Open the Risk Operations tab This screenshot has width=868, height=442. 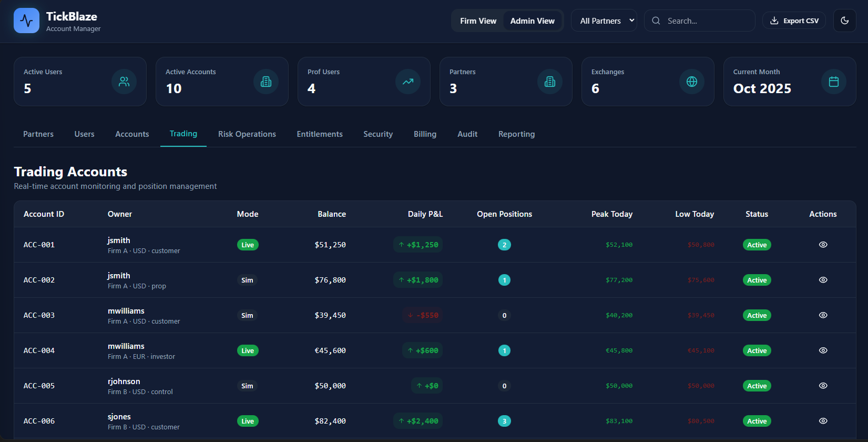pos(247,134)
